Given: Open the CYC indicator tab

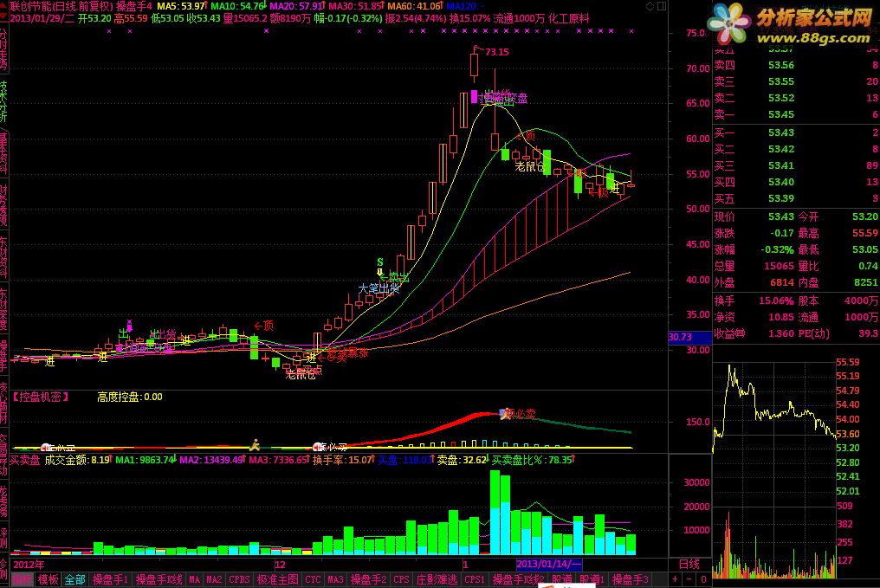Looking at the screenshot, I should (313, 579).
